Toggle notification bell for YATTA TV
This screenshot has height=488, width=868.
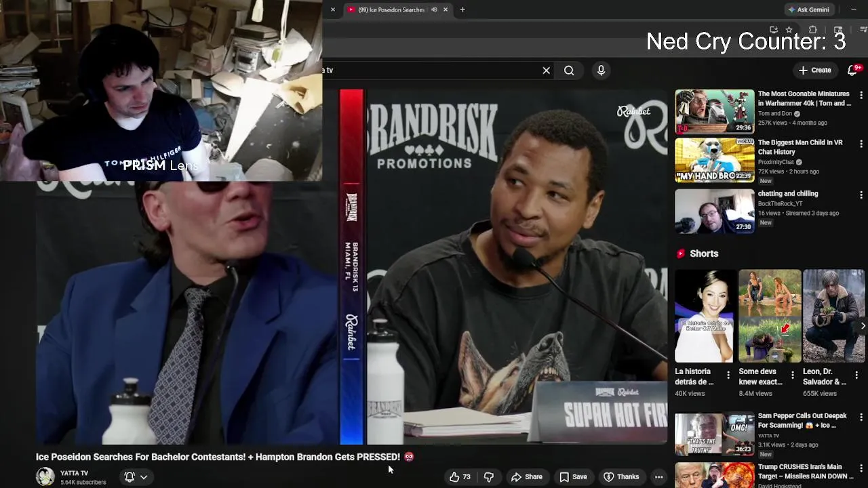click(x=130, y=477)
